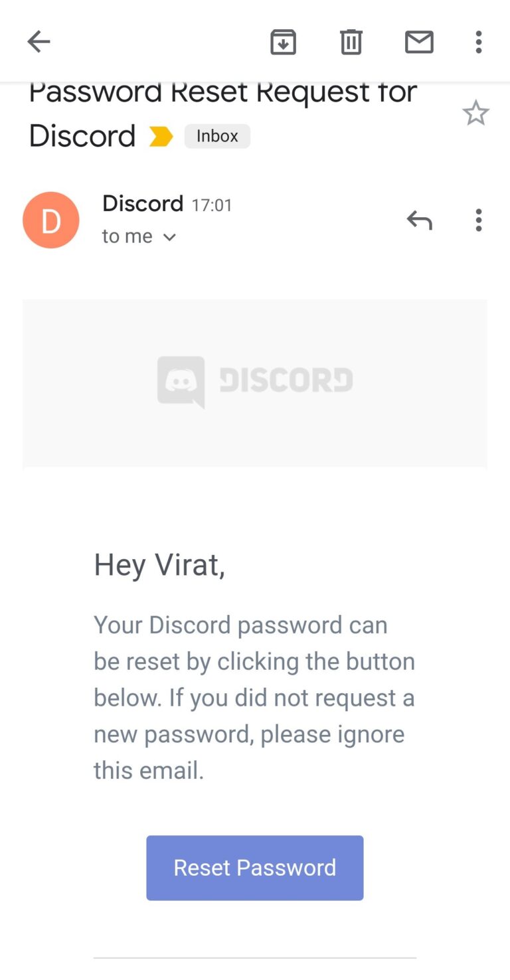Select the Inbox label chip
510x980 pixels.
(217, 136)
